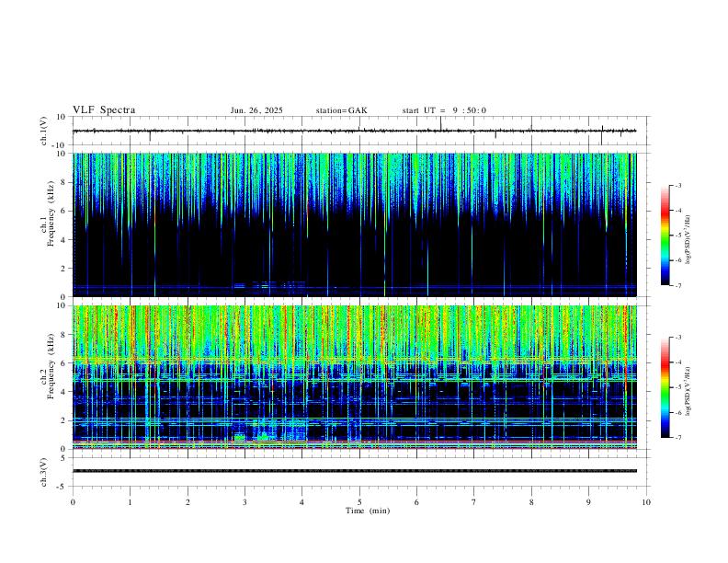Click the log(PSD) label beside ch.1 colorbar
This screenshot has height=563, width=728.
click(x=688, y=240)
